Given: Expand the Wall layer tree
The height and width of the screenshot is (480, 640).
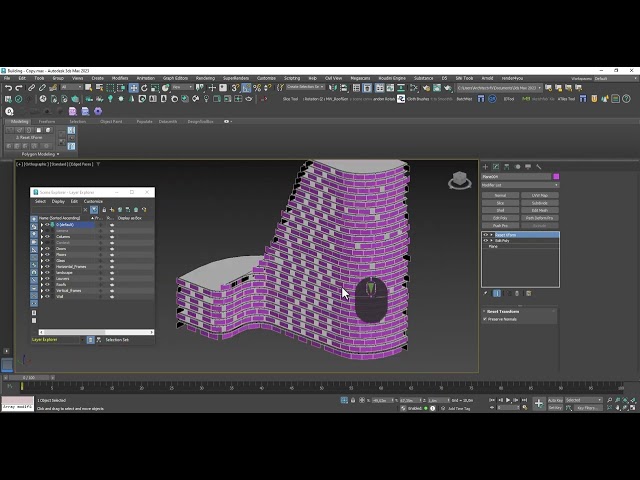Looking at the screenshot, I should tap(42, 297).
